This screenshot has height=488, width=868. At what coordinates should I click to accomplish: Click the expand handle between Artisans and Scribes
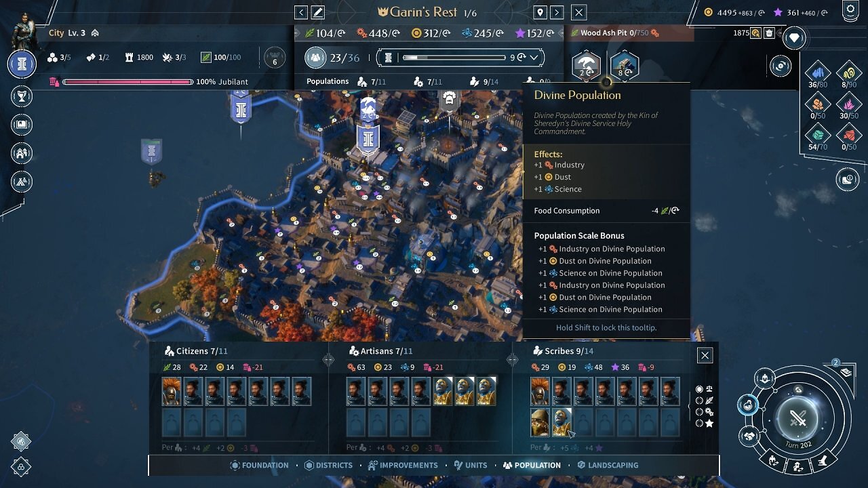[x=513, y=361]
